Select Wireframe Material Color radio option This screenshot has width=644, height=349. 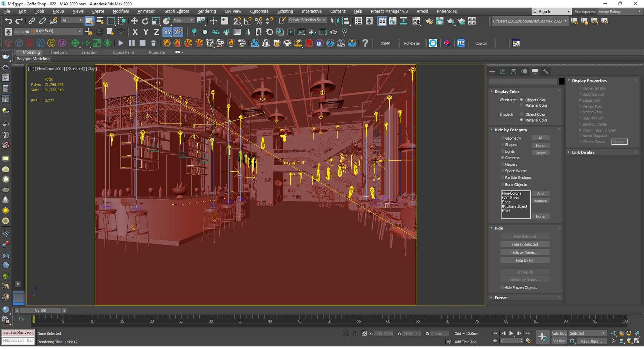[522, 106]
